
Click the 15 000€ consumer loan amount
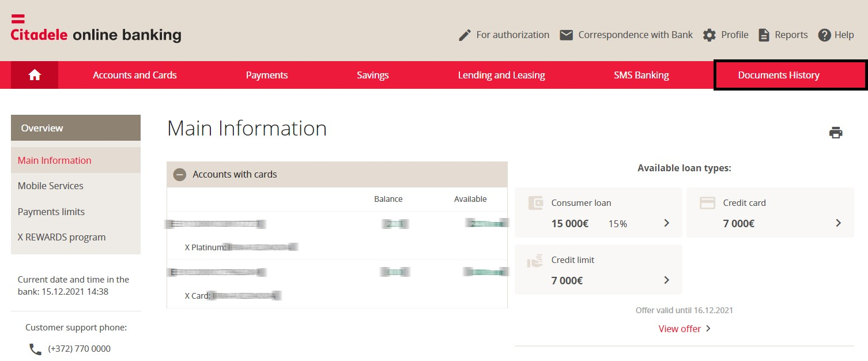click(570, 224)
